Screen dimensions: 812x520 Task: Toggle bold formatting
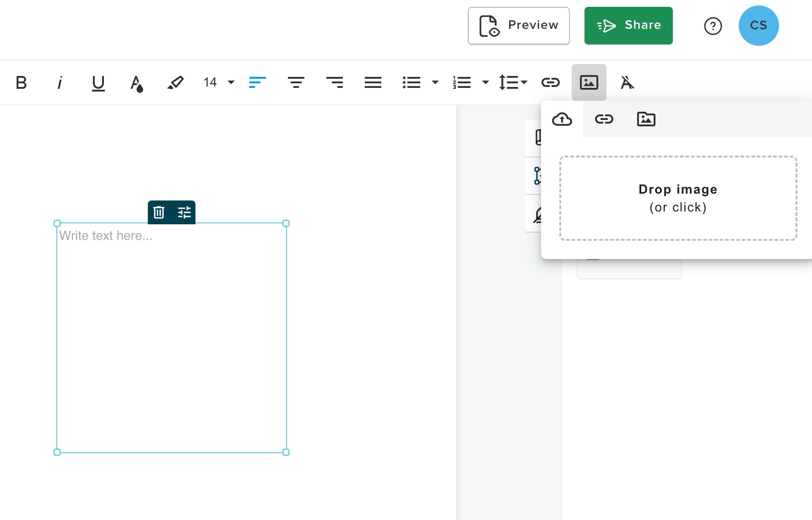click(x=21, y=83)
